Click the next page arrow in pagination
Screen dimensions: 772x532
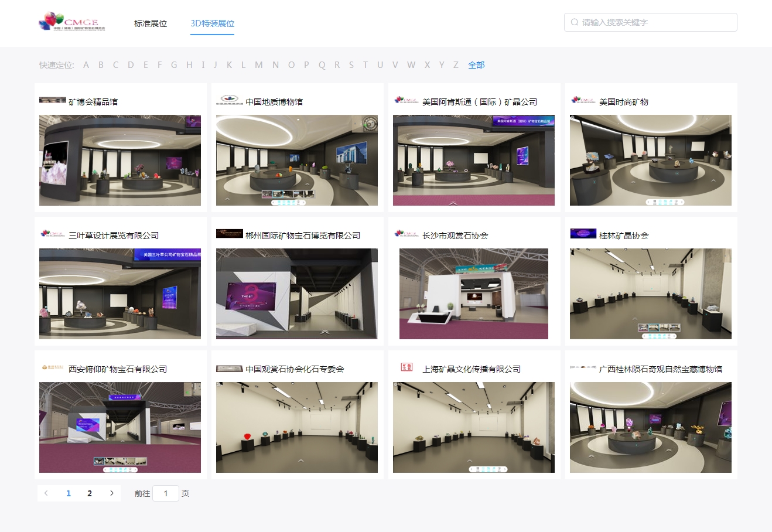(111, 493)
